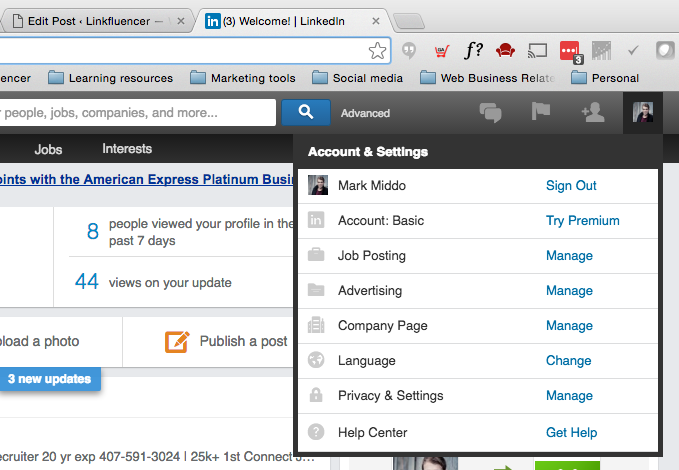The image size is (679, 470).
Task: Click the gray bar-chart extension icon
Action: [x=601, y=51]
